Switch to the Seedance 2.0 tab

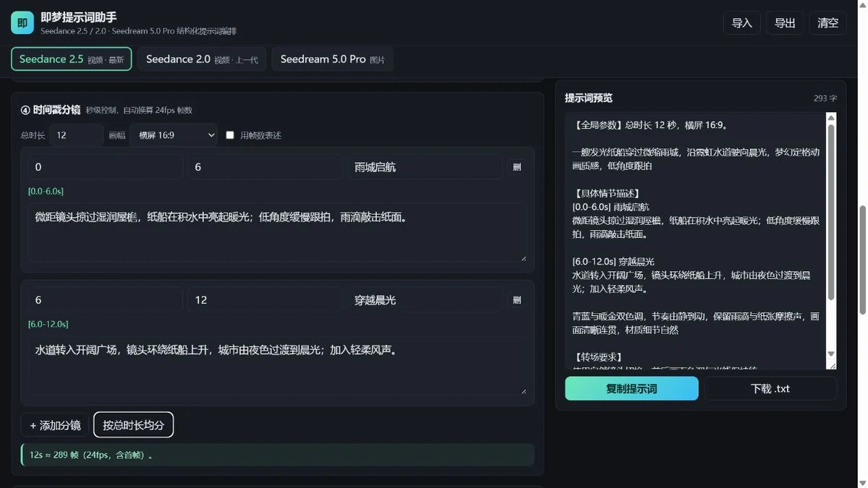click(202, 59)
